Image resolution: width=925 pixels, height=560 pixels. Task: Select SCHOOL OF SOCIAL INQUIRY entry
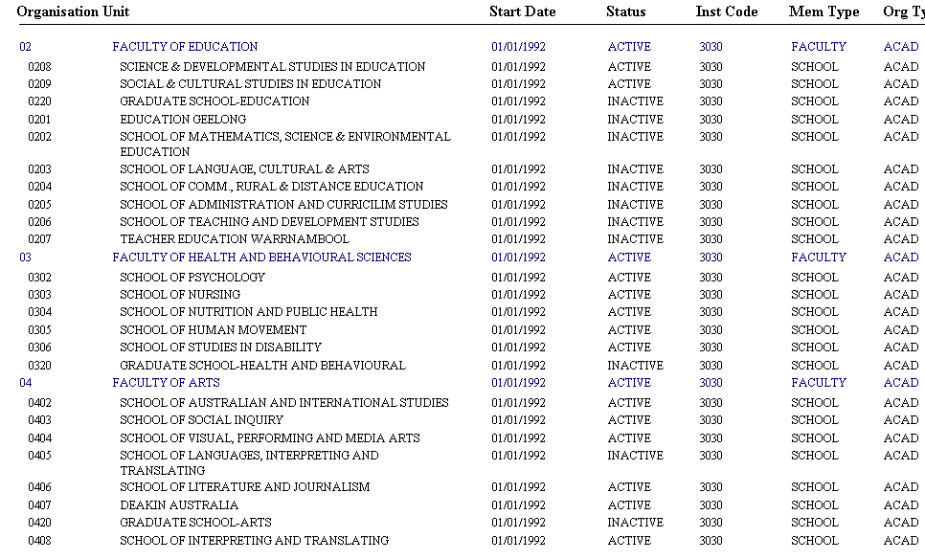pyautogui.click(x=201, y=419)
